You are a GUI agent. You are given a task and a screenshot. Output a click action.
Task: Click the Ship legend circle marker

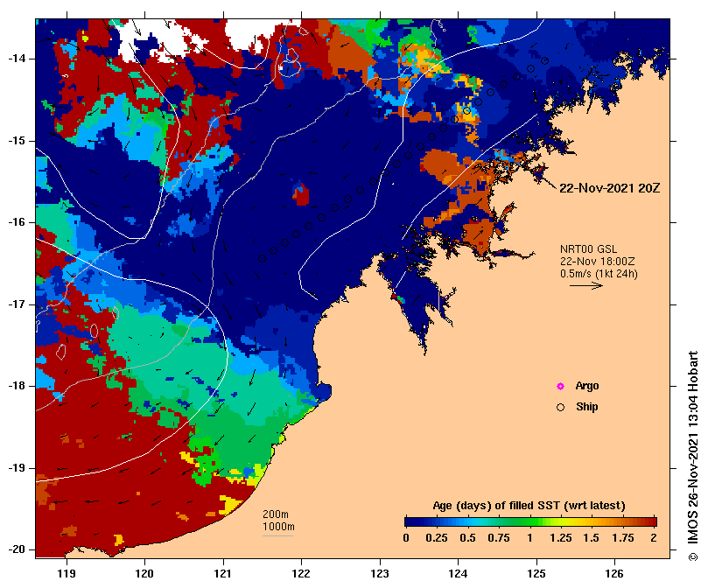560,408
